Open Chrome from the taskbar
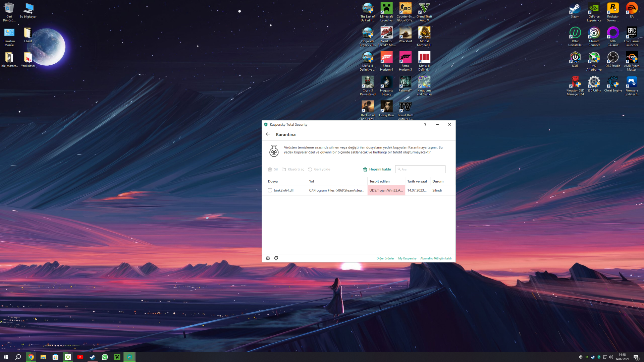The image size is (644, 362). [31, 357]
